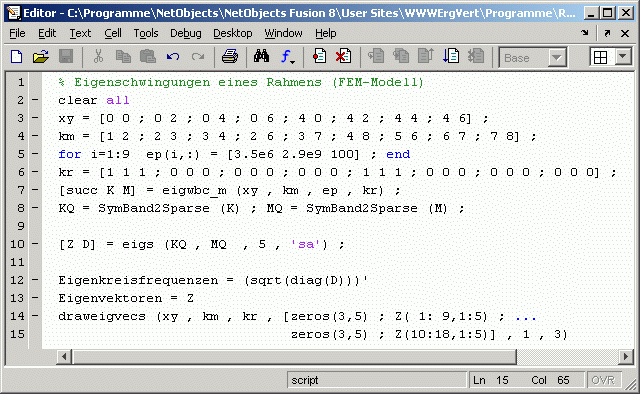Image resolution: width=640 pixels, height=394 pixels.
Task: Open the Debug menu
Action: click(x=186, y=33)
